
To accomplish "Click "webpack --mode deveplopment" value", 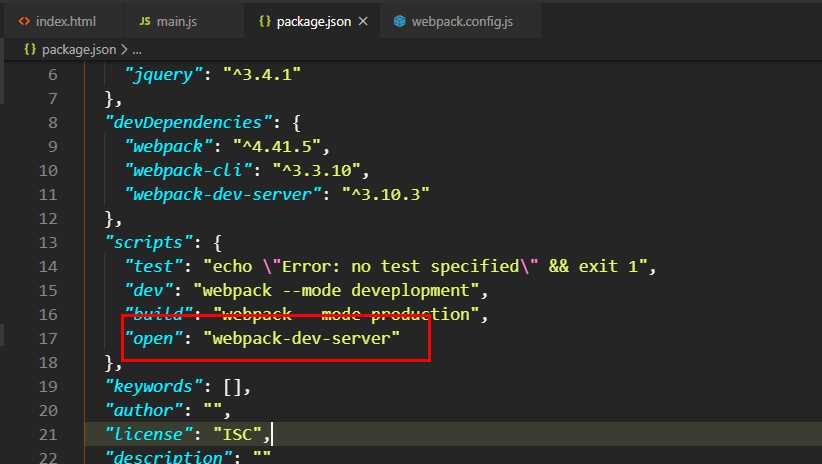I will point(336,290).
